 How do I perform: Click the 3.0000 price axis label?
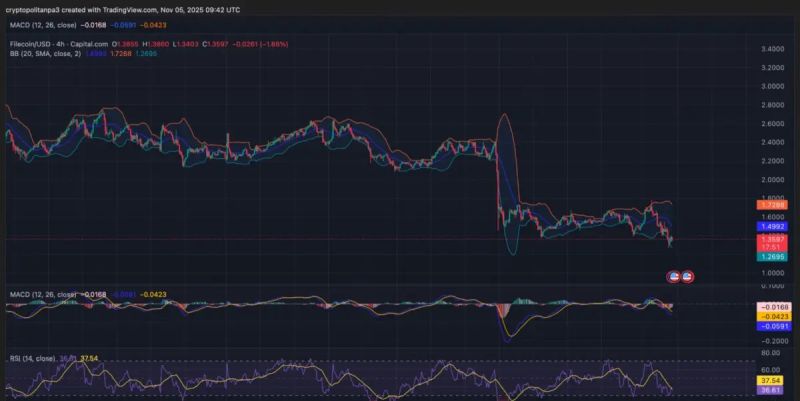tap(772, 86)
